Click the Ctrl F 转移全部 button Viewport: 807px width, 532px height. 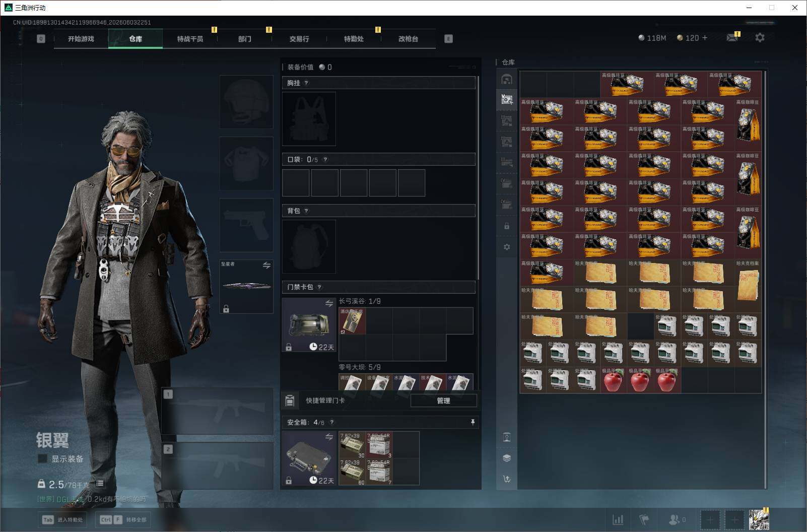(x=124, y=519)
